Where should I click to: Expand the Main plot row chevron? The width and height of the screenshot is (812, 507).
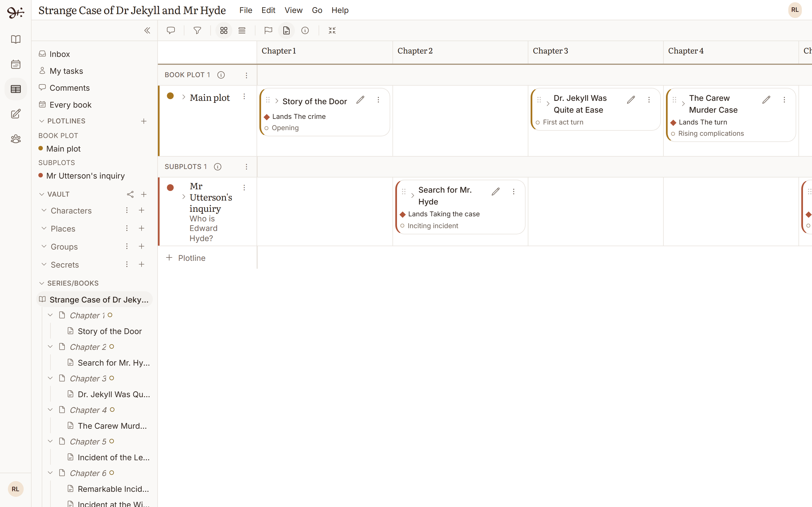[184, 97]
